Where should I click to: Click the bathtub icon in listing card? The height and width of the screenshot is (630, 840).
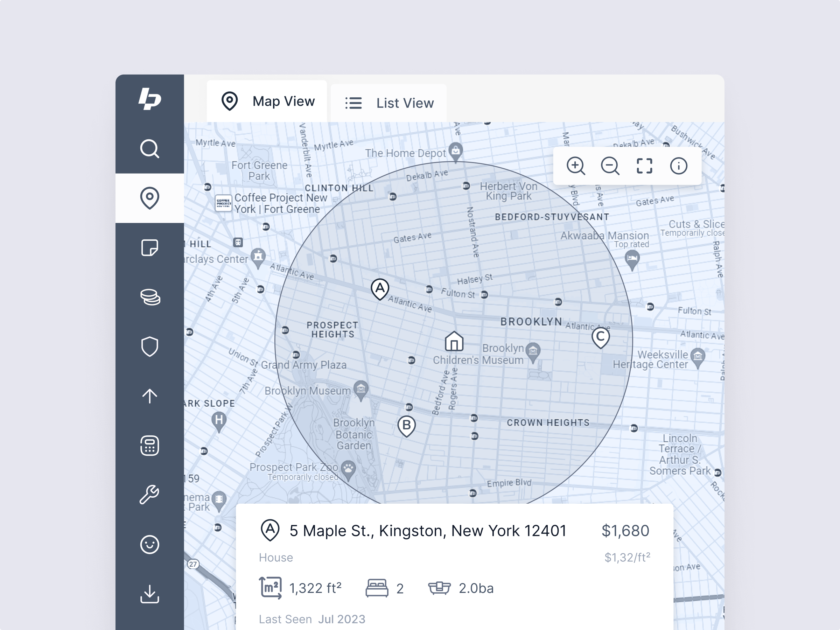[439, 588]
